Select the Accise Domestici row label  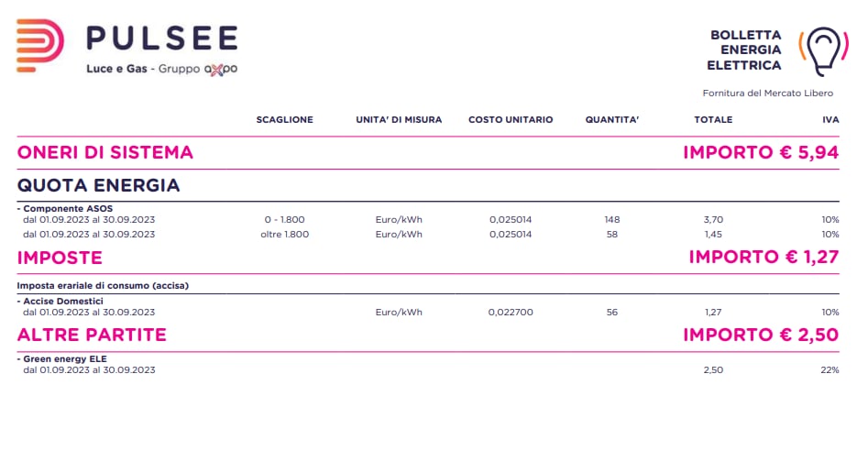point(60,301)
